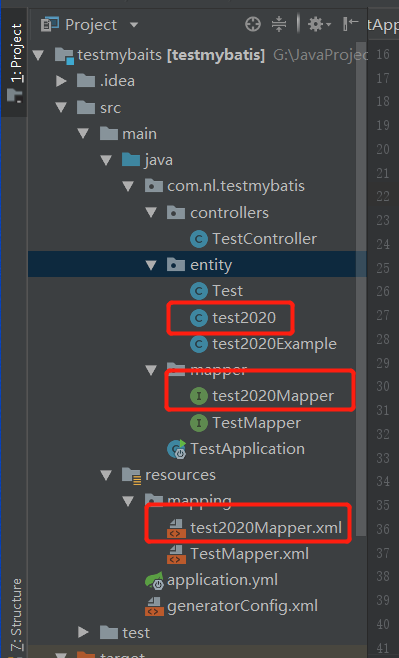The width and height of the screenshot is (399, 658).
Task: Expand the .idea folder
Action: (62, 81)
